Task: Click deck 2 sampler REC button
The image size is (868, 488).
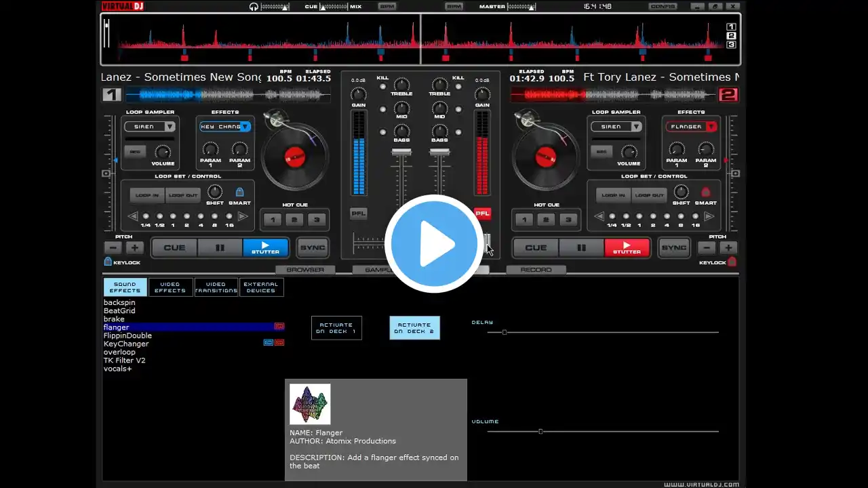Action: 602,152
